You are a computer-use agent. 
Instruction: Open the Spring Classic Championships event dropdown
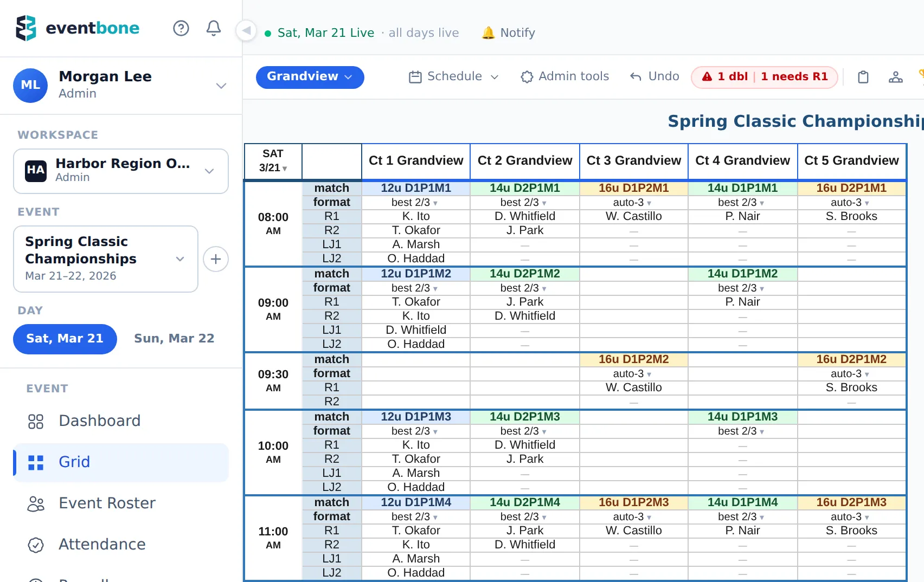click(x=106, y=259)
